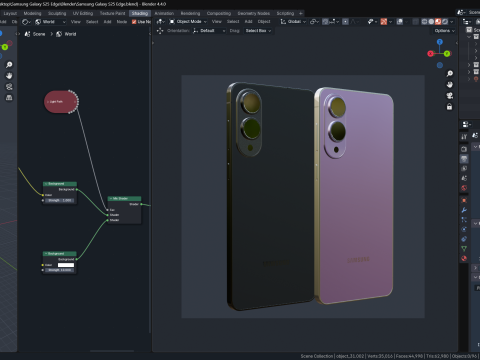Click white color swatch on lower Background node
This screenshot has width=480, height=360.
[66, 265]
